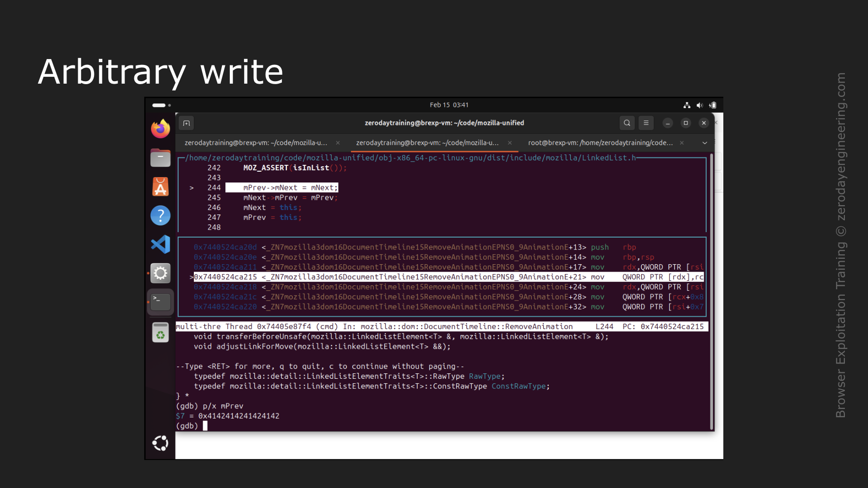Open the Trash dock icon
Viewport: 868px width, 488px height.
point(160,333)
